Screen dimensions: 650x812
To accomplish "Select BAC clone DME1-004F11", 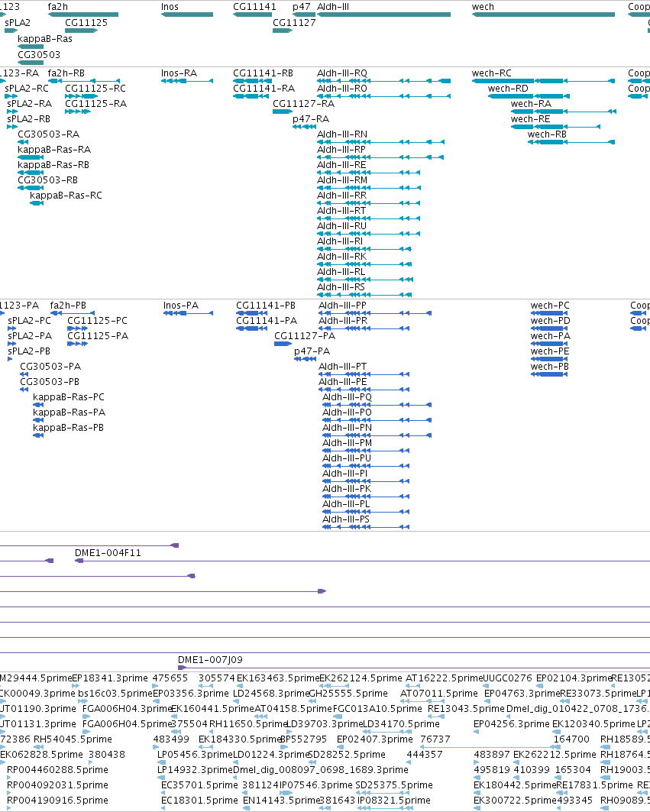I will tap(108, 553).
